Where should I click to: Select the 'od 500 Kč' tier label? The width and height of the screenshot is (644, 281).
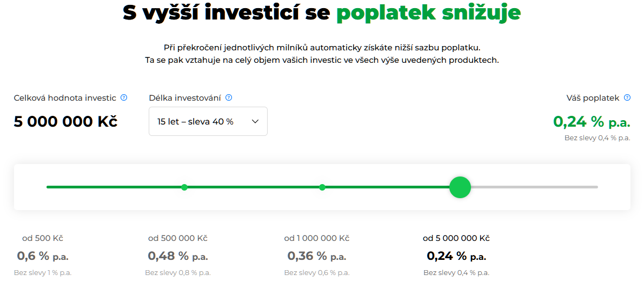click(x=43, y=238)
